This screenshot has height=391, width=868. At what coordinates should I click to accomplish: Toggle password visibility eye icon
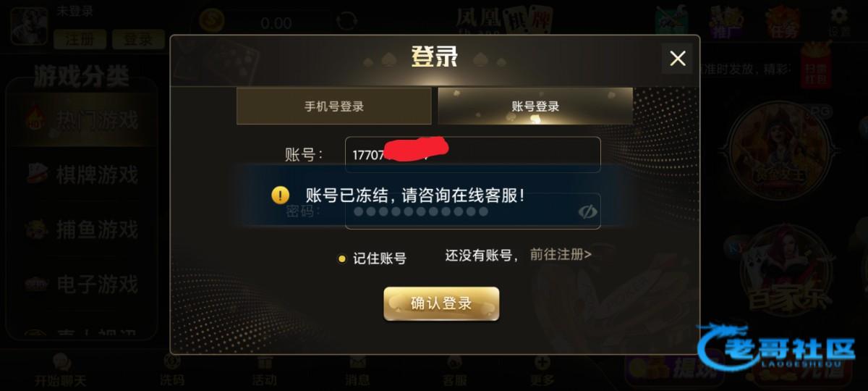pos(587,211)
